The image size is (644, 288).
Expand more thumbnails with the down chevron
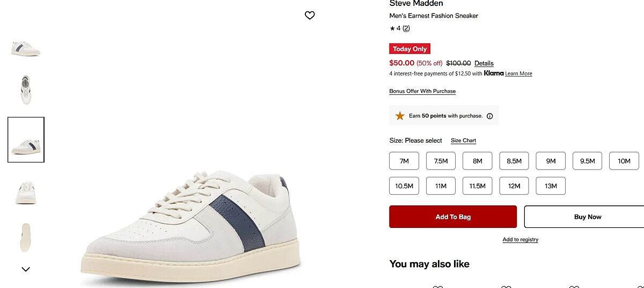26,269
